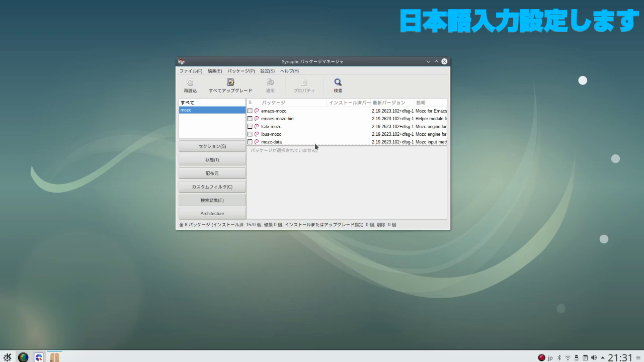This screenshot has width=644, height=362.
Task: Click the panel settings hamburger icon
Action: click(x=638, y=358)
